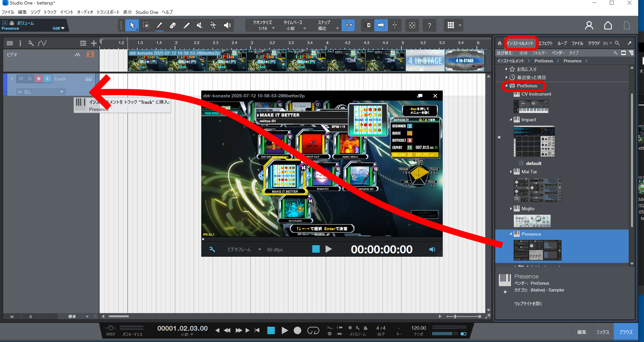
Task: Open the track list icon
Action: [10, 43]
